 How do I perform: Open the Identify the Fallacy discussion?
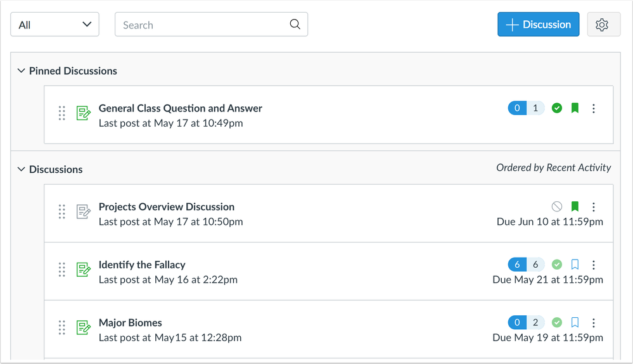pyautogui.click(x=142, y=265)
